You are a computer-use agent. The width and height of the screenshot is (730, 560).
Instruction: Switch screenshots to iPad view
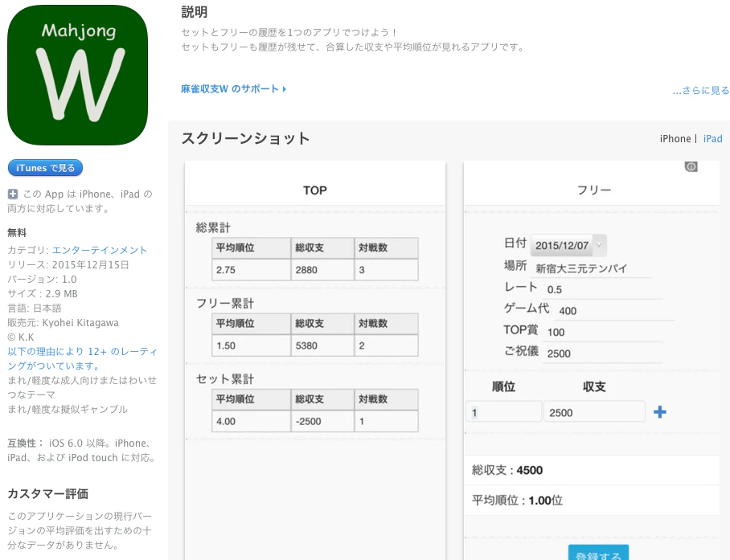point(712,138)
